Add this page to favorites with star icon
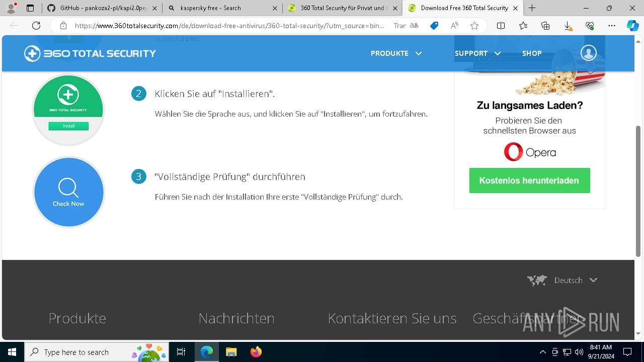Viewport: 644px width, 362px height. (474, 26)
